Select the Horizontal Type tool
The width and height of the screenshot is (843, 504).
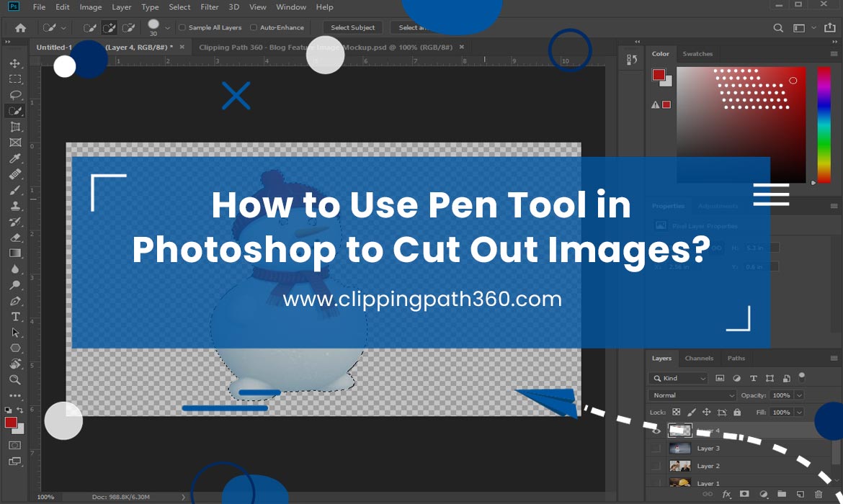coord(15,317)
